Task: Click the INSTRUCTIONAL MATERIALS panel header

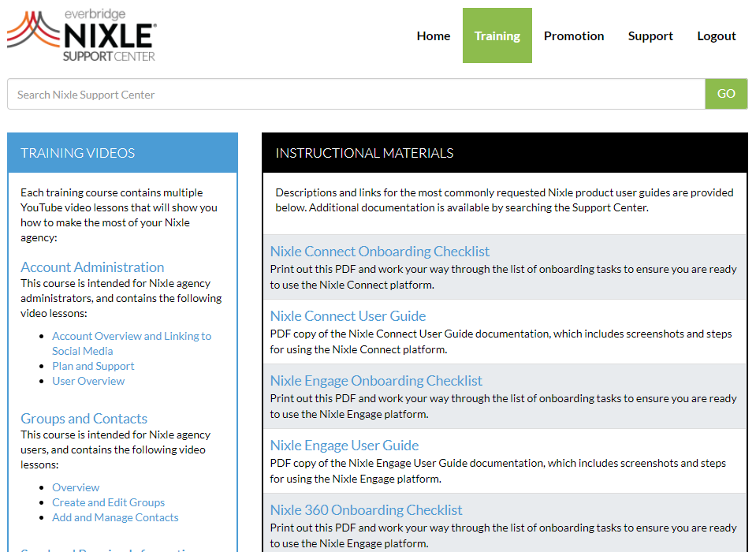Action: 505,153
